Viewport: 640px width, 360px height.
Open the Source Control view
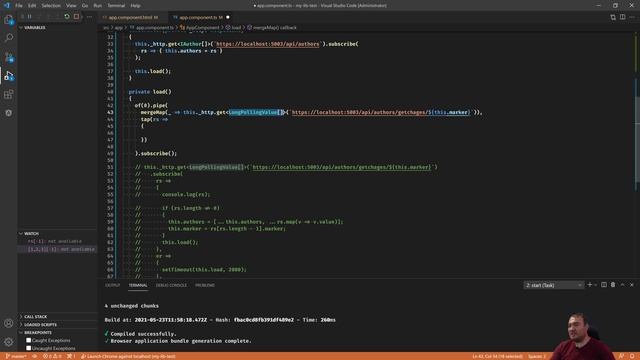click(x=9, y=57)
